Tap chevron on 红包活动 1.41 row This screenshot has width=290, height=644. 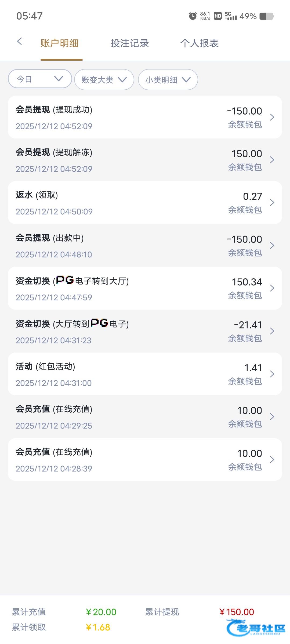pos(272,374)
